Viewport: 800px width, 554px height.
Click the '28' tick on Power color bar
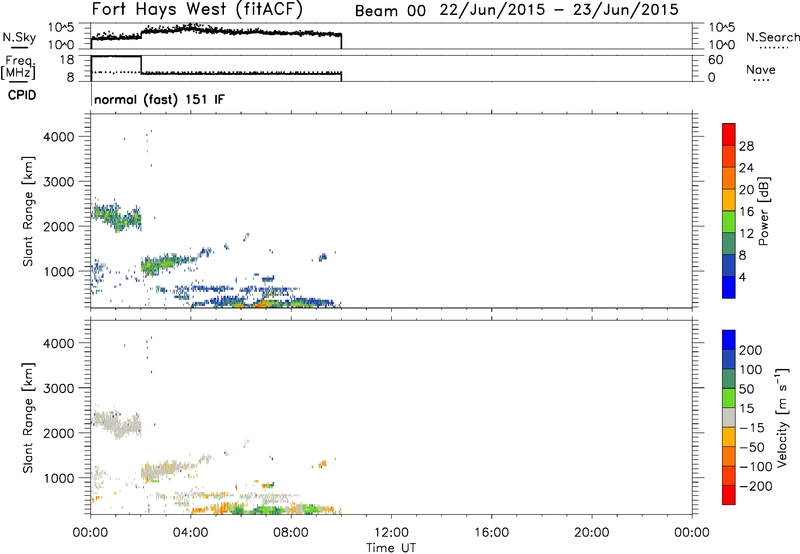coord(746,146)
